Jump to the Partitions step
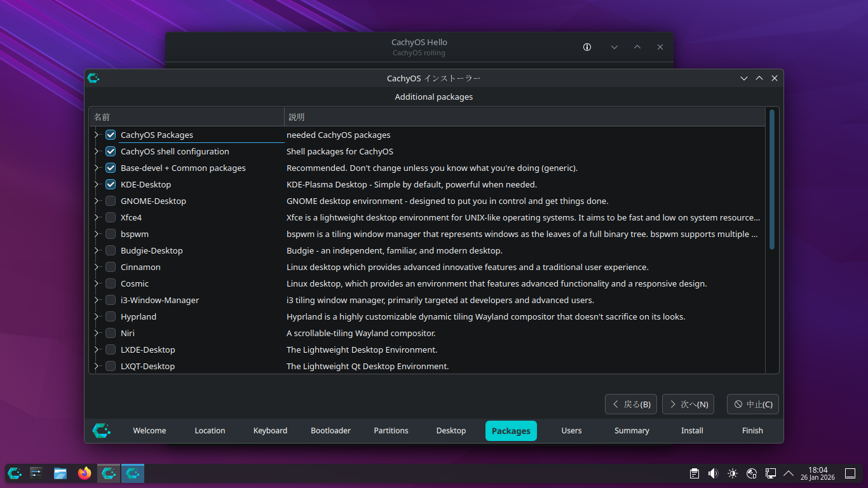Viewport: 868px width, 488px height. [391, 431]
